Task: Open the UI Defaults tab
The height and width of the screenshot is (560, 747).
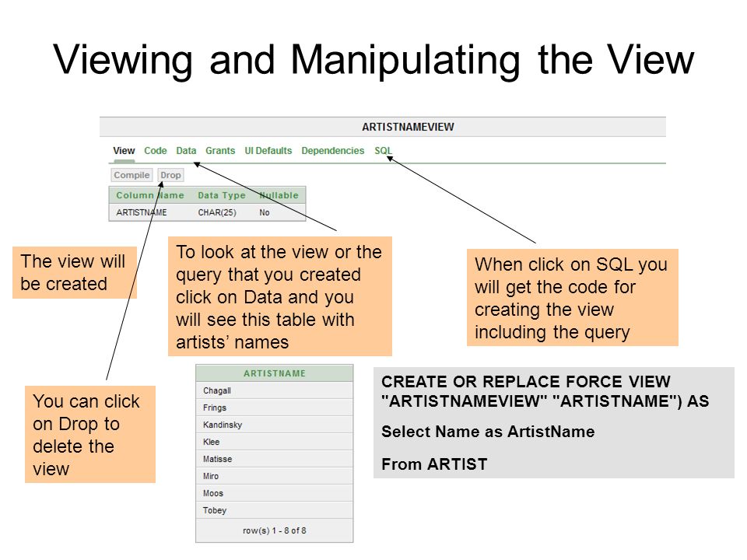Action: pyautogui.click(x=268, y=151)
